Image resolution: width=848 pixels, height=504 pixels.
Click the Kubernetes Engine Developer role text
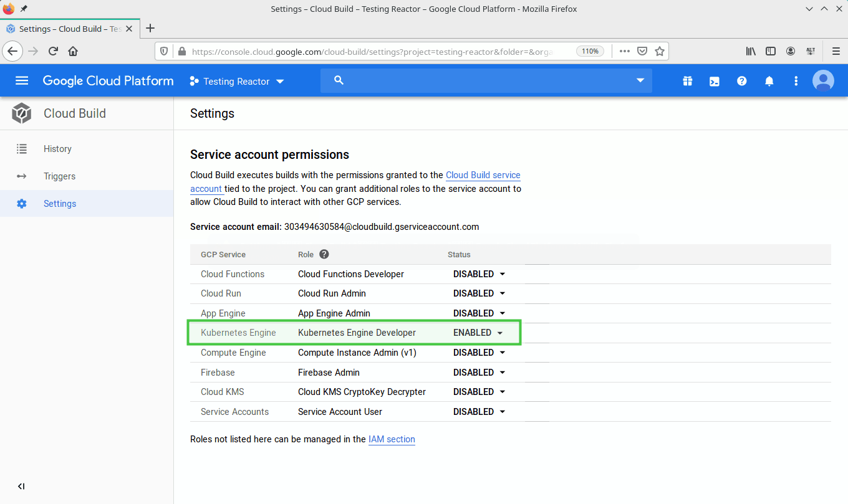click(357, 333)
